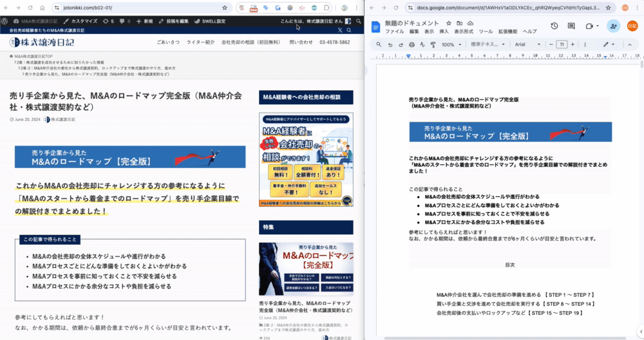Screen dimensions: 644x340
Task: Open カスタマイズ in the WordPress admin bar
Action: click(80, 21)
